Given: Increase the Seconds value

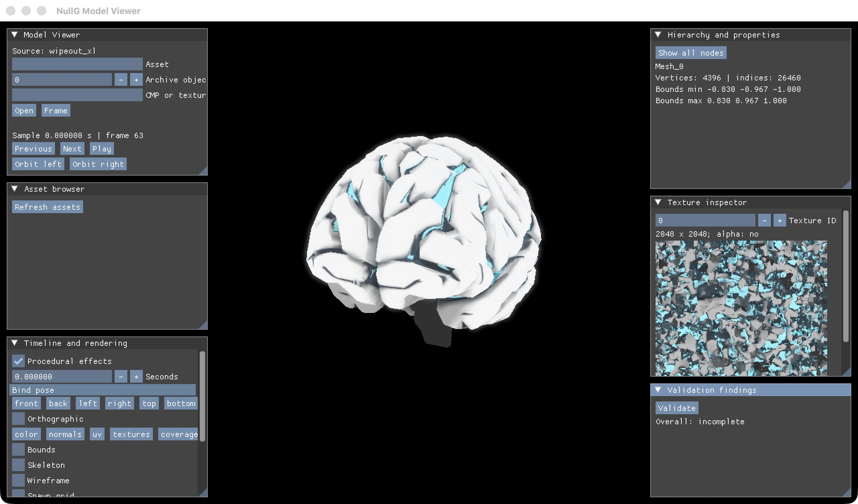Looking at the screenshot, I should 136,377.
